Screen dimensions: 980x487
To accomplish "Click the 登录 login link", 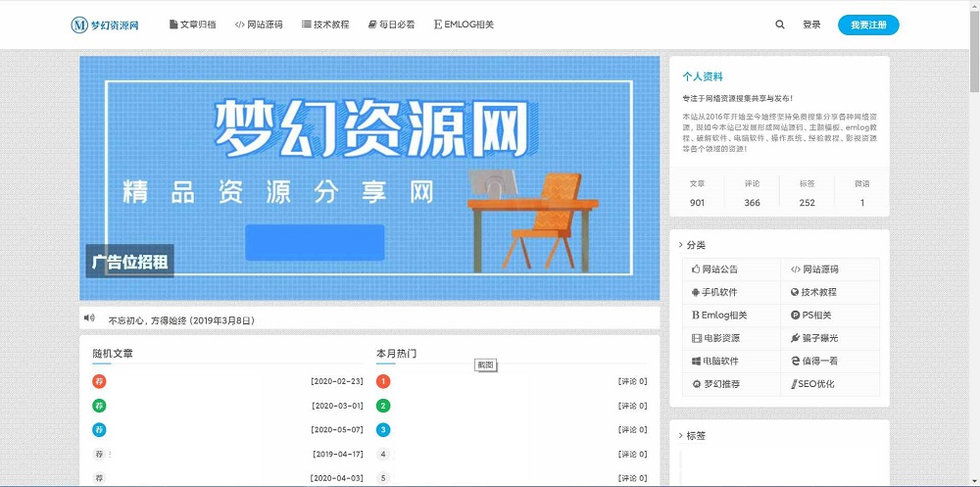I will tap(811, 25).
